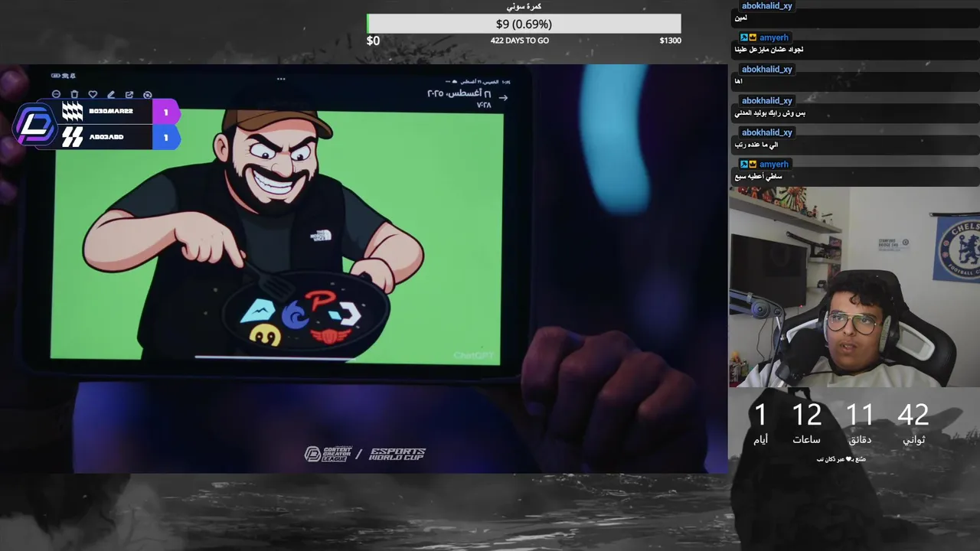Click the countdown hours value 12
The height and width of the screenshot is (551, 980).
(x=806, y=415)
